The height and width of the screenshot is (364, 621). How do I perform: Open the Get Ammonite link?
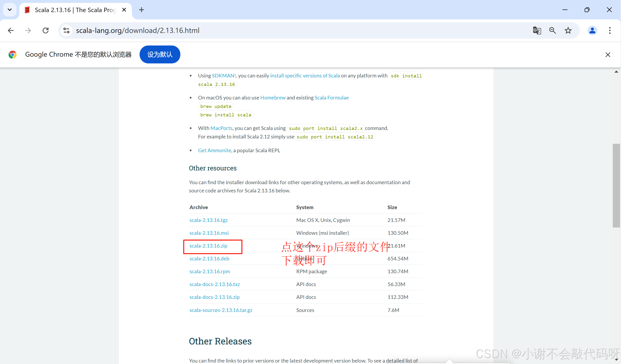214,150
